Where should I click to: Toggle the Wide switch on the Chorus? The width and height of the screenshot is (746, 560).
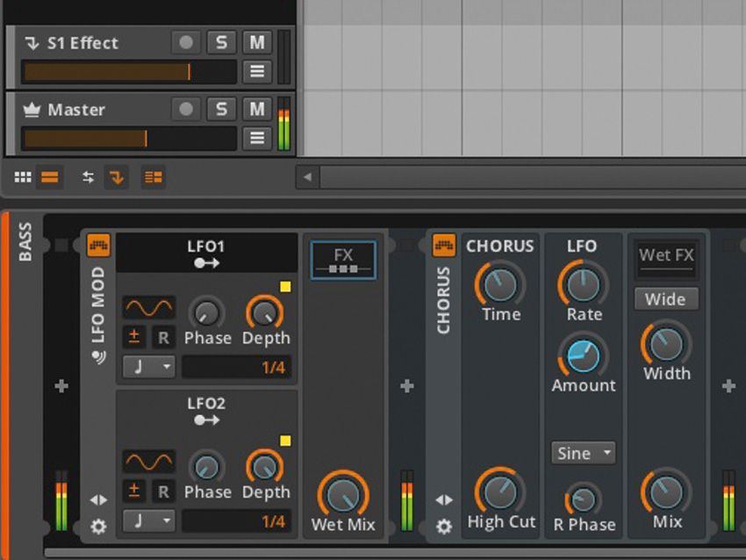[665, 299]
